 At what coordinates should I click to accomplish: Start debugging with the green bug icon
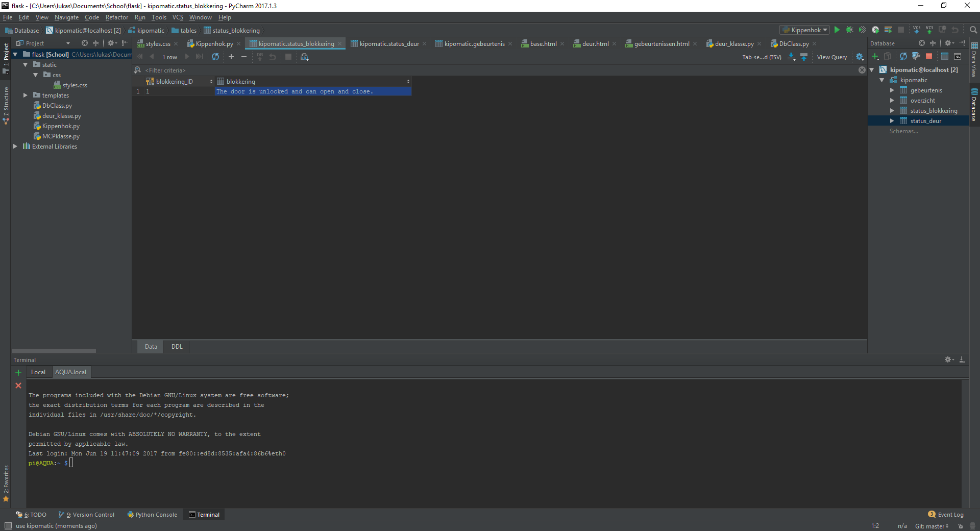[x=850, y=30]
